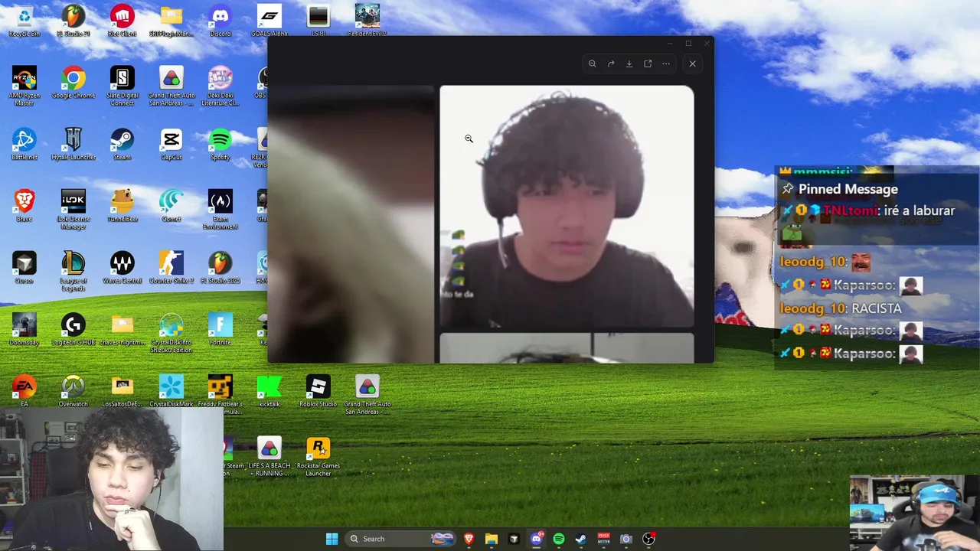The image size is (980, 551).
Task: Open kicktalk desktop shortcut
Action: coord(269,391)
